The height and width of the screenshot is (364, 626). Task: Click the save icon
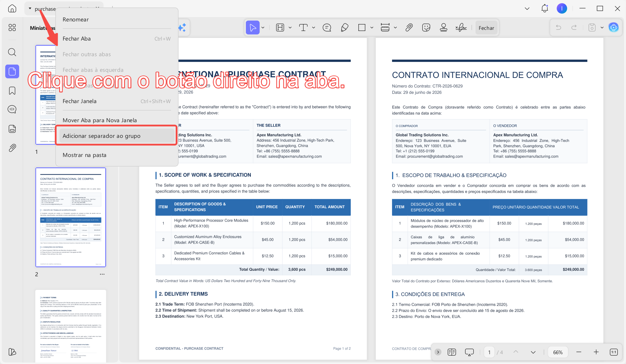click(592, 28)
